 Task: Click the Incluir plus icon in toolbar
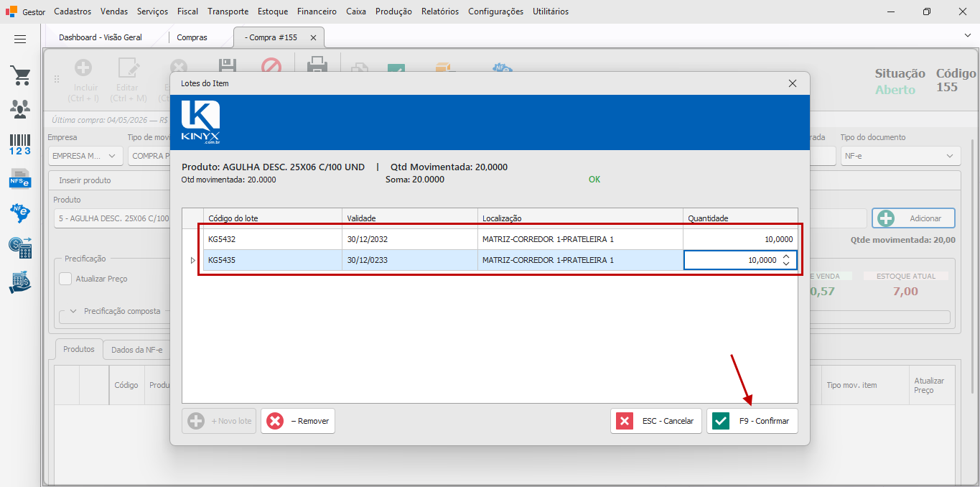[83, 68]
